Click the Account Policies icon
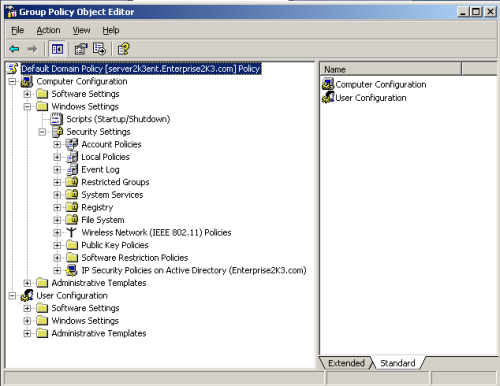 72,144
